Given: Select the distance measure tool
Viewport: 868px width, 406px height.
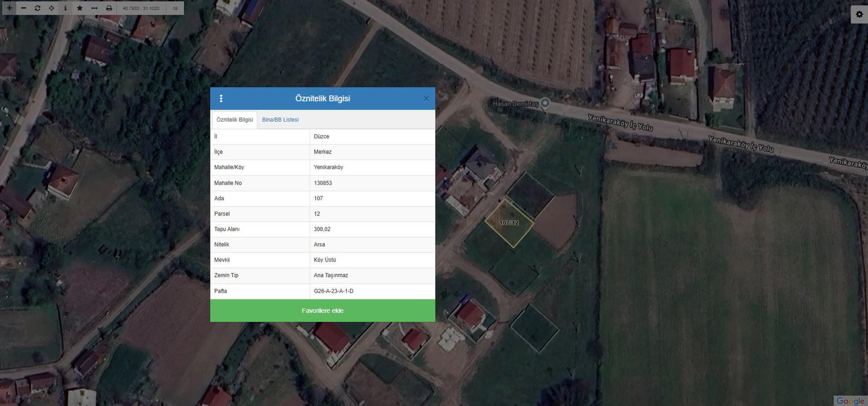Looking at the screenshot, I should [94, 8].
